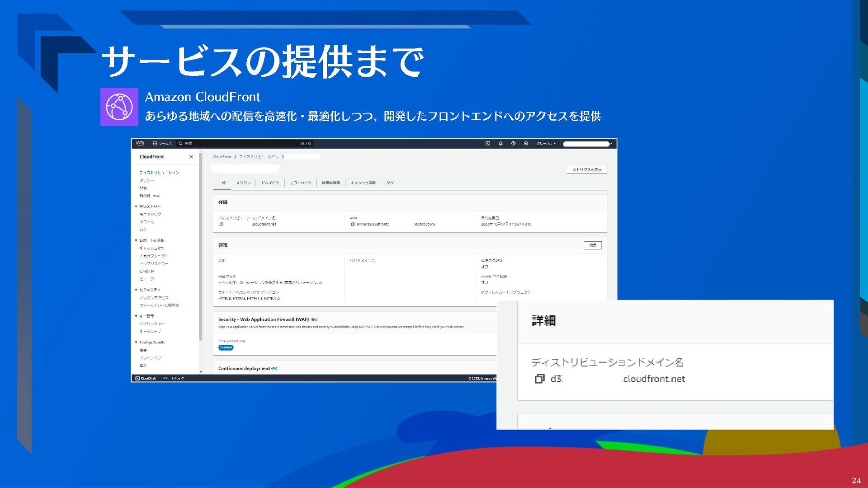Open the notifications bell icon
This screenshot has height=488, width=868.
(x=500, y=143)
